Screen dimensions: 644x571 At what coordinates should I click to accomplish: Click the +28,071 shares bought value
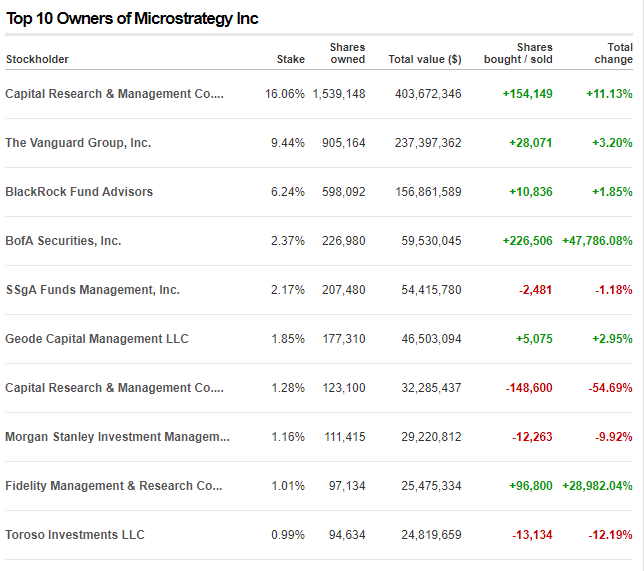(531, 143)
